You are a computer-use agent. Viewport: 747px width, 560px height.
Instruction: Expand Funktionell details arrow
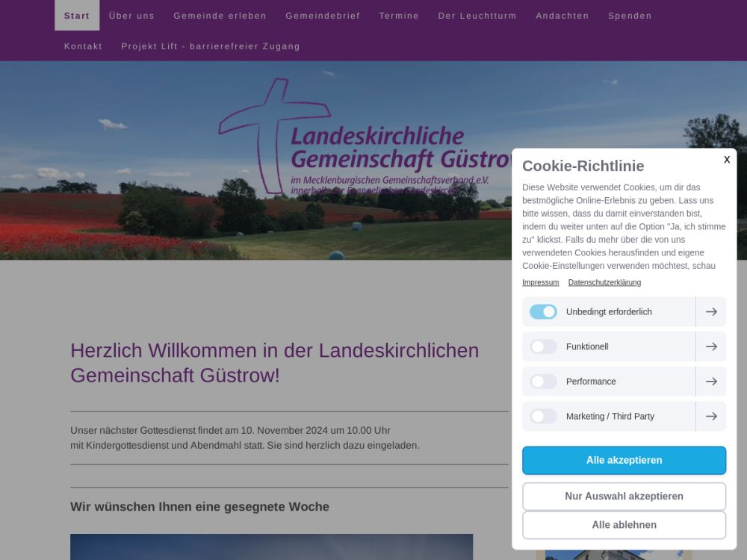(711, 346)
